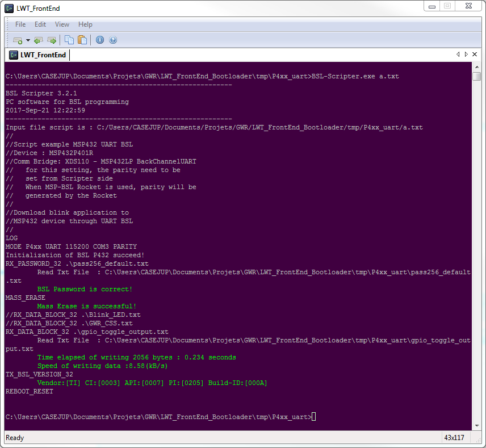Click the 'TX_BSL_VERSION_32' line

pyautogui.click(x=39, y=374)
